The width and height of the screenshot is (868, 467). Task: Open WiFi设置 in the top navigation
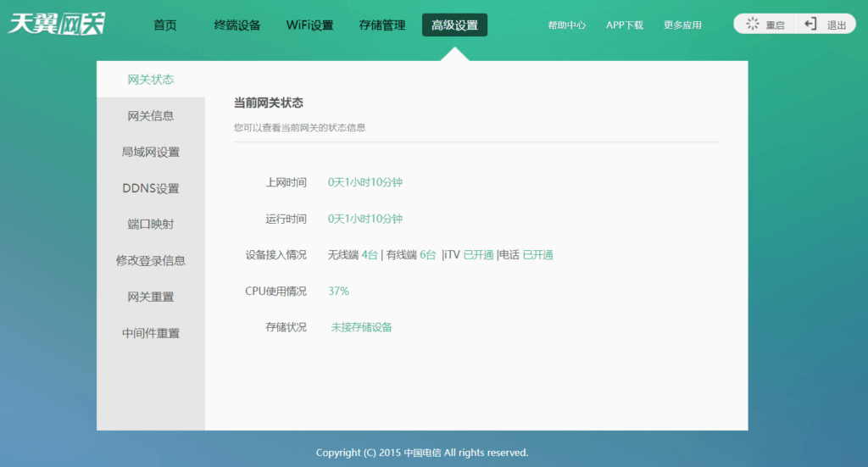pyautogui.click(x=309, y=25)
